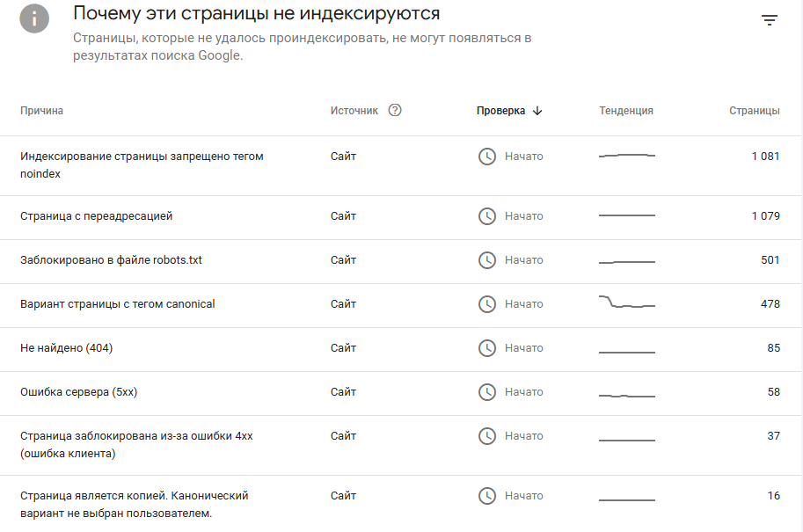803x532 pixels.
Task: Sort by the Страницы column header
Action: click(755, 111)
